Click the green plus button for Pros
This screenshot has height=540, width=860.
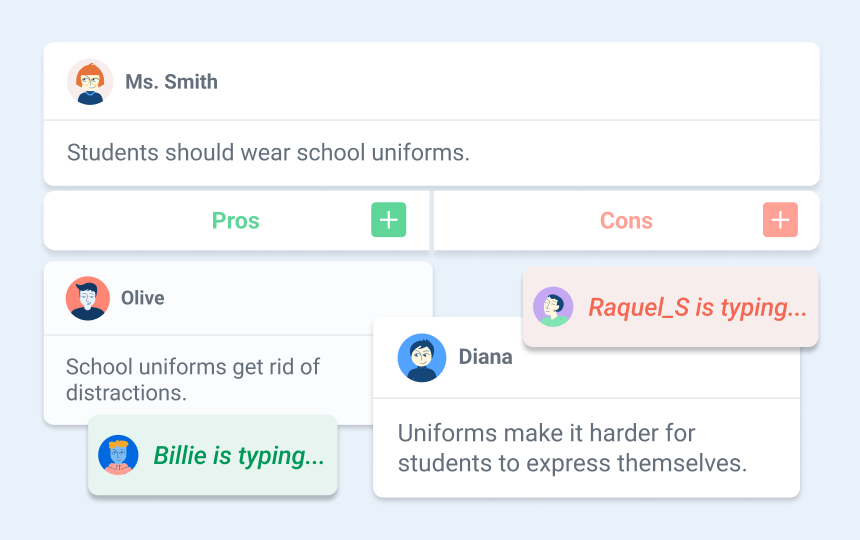click(388, 220)
